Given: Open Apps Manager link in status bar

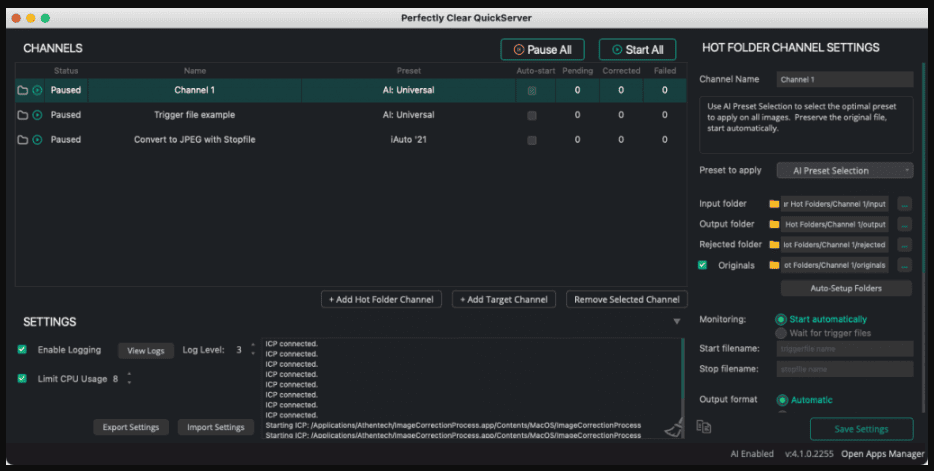Looking at the screenshot, I should point(882,454).
